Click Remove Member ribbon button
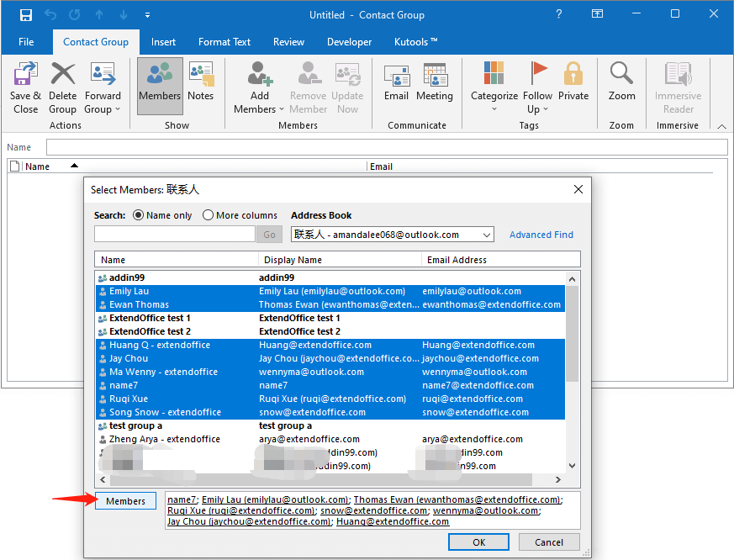The height and width of the screenshot is (560, 734). point(308,88)
